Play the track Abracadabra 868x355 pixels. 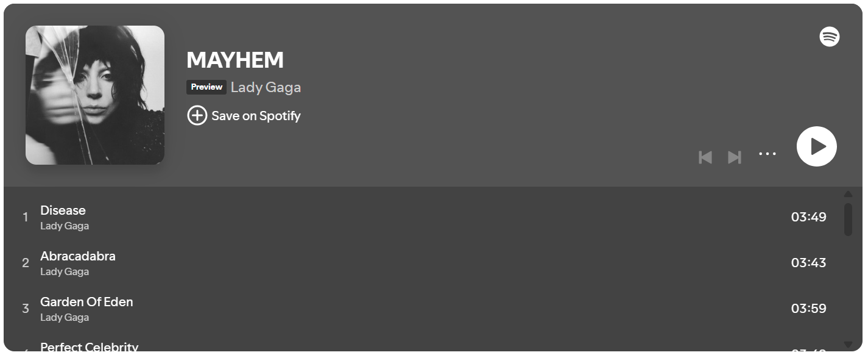(x=78, y=256)
